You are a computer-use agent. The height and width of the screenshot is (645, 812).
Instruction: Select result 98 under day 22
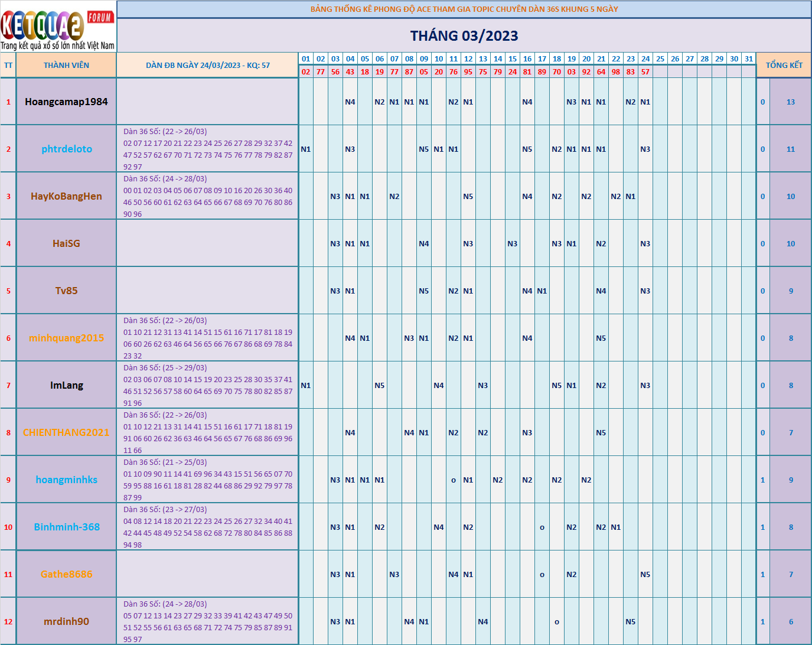[x=616, y=71]
